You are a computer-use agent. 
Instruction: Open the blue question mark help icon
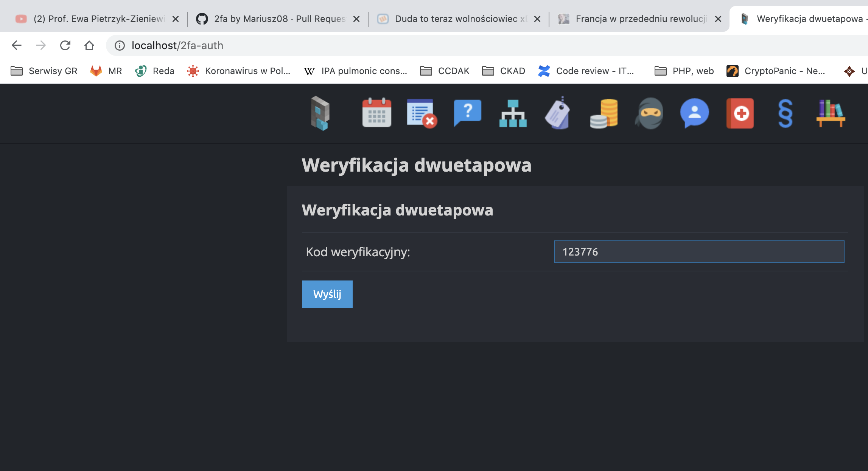click(x=467, y=113)
